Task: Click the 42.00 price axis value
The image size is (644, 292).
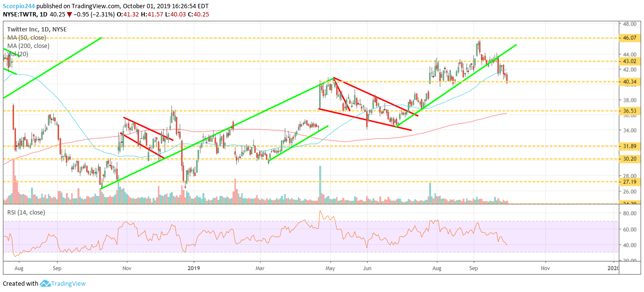Action: 629,69
